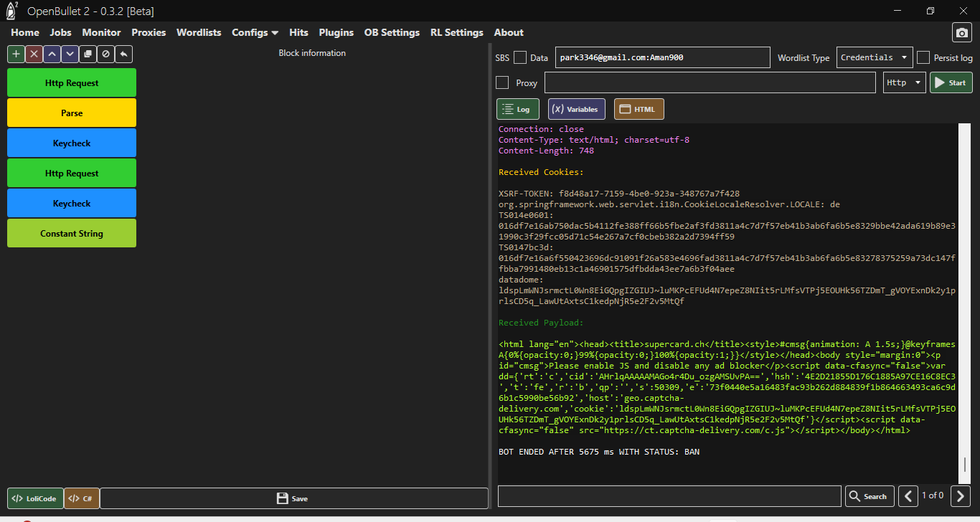Click the green add block plus icon
Screen dimensions: 980x522
[x=16, y=54]
